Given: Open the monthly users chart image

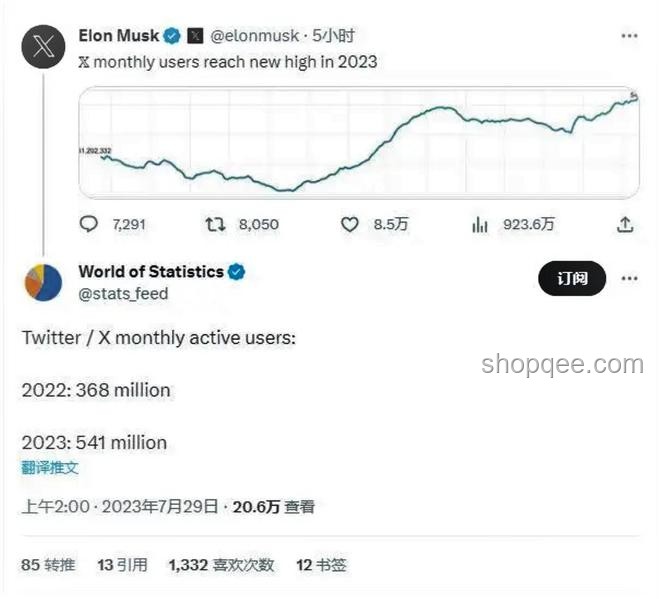Looking at the screenshot, I should tap(359, 142).
